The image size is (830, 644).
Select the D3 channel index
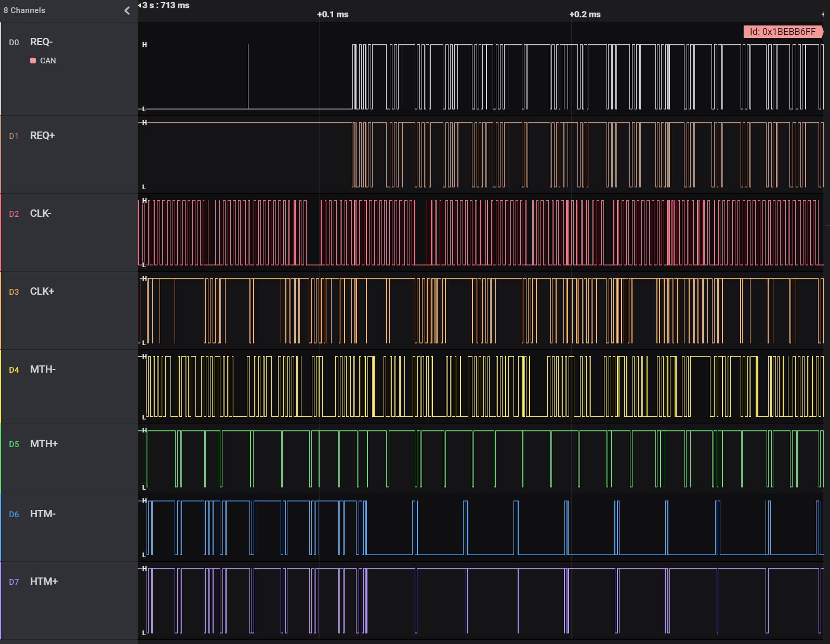click(14, 292)
